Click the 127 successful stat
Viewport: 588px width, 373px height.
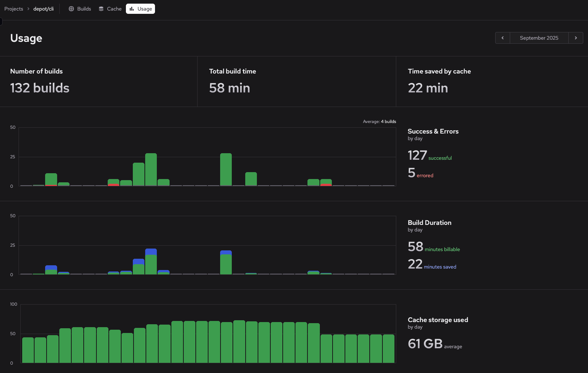(x=429, y=156)
